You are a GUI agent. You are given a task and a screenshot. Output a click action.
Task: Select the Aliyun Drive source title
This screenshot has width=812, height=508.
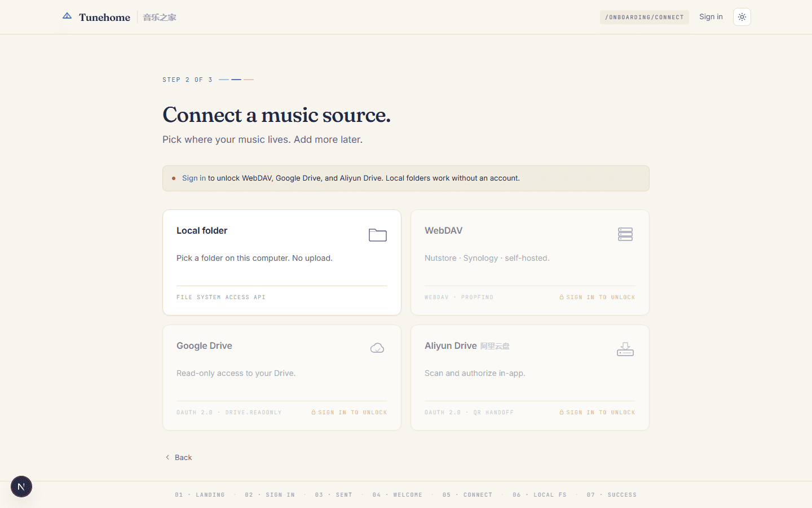tap(451, 345)
